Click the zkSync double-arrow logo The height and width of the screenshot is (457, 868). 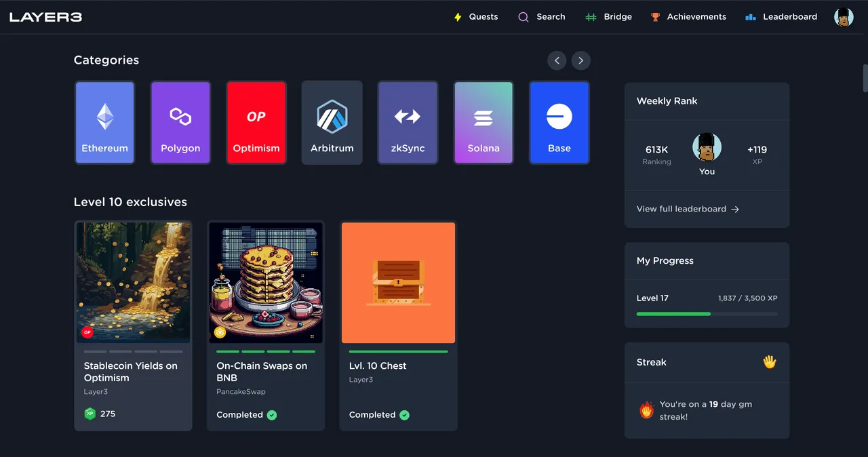point(408,117)
